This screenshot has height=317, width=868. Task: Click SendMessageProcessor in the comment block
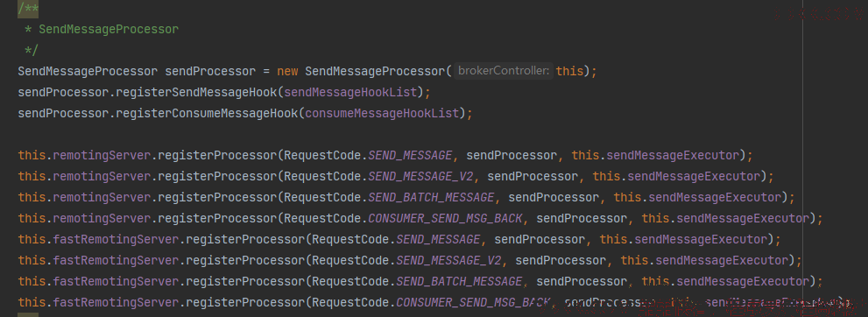[109, 29]
